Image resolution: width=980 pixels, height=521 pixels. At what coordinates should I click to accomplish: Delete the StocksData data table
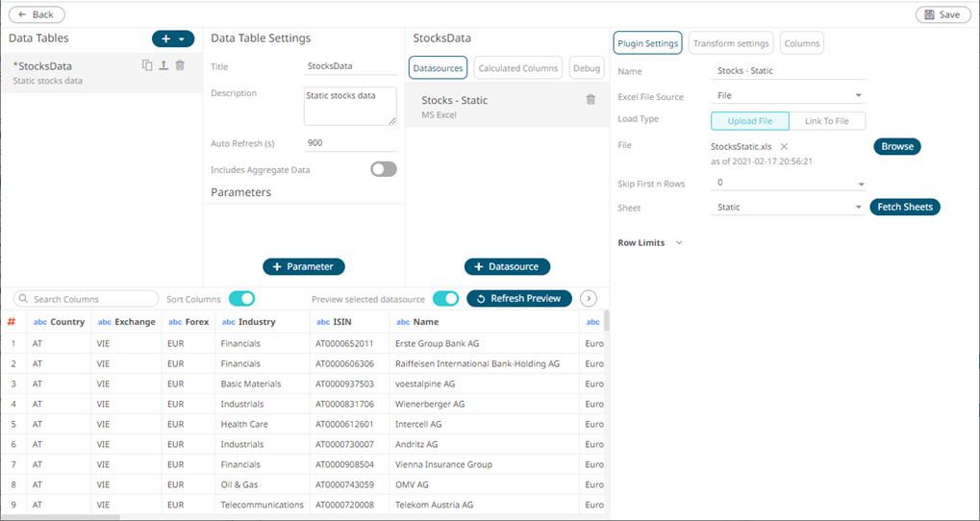coord(180,65)
